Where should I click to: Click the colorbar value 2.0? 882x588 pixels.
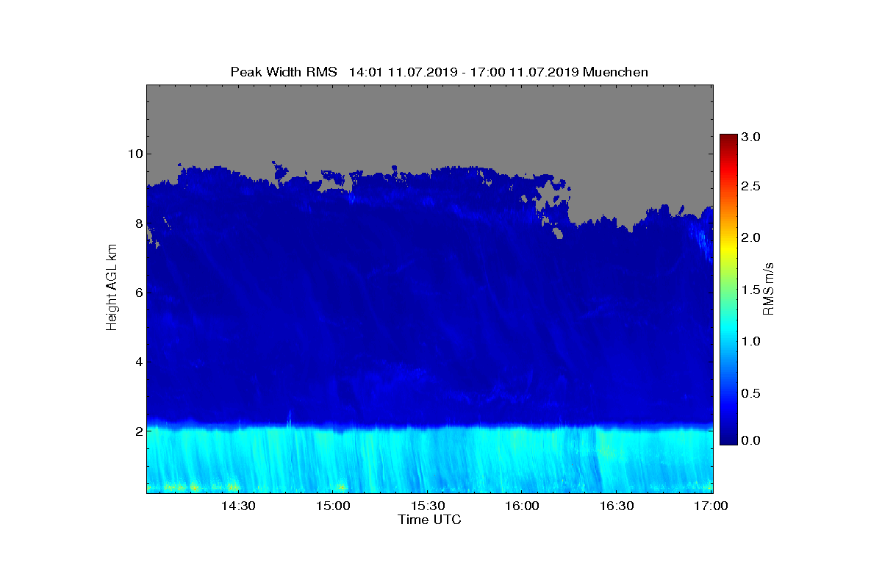coord(750,237)
